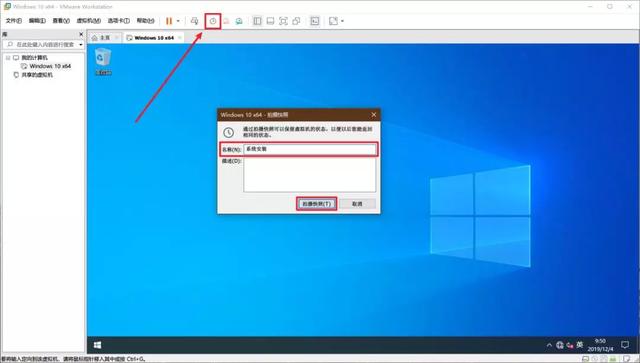Switch to the 主页 home tab

(104, 38)
